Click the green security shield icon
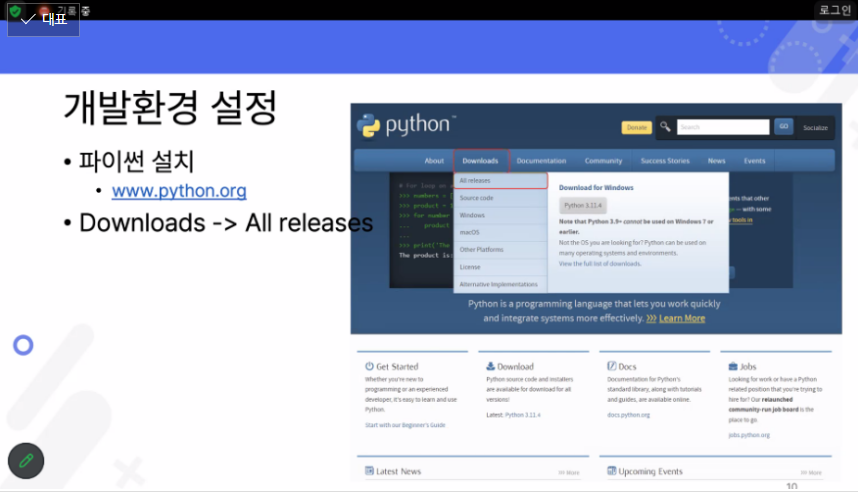The height and width of the screenshot is (497, 858). click(15, 11)
